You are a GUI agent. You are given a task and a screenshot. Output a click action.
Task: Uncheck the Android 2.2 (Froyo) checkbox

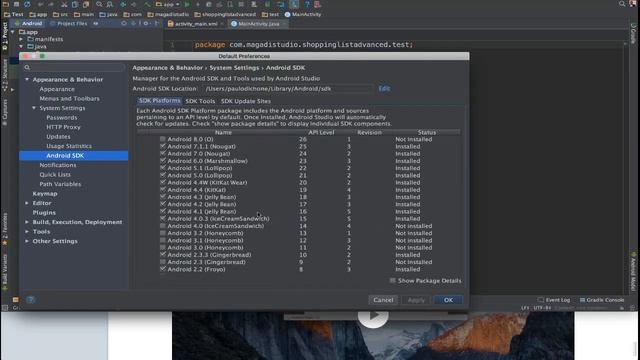pyautogui.click(x=163, y=269)
